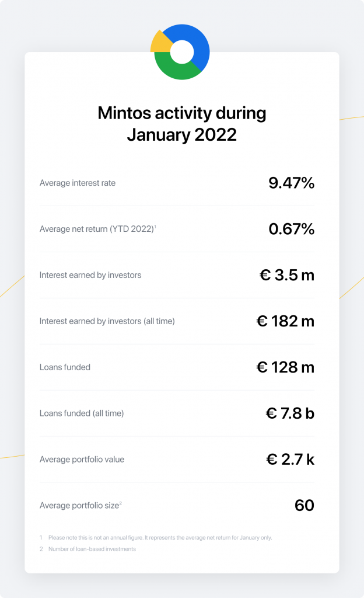Viewport: 364px width, 598px height.
Task: Click the € 2.7 k portfolio value
Action: pyautogui.click(x=290, y=460)
